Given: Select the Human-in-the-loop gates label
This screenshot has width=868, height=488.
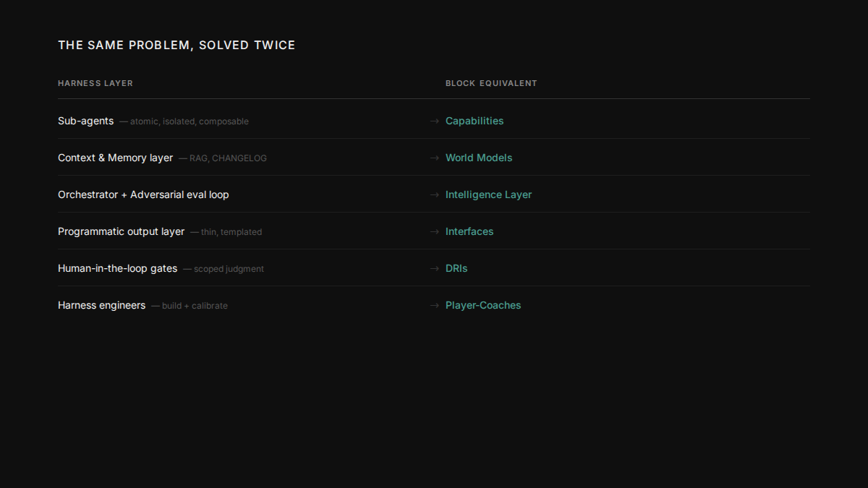Looking at the screenshot, I should [117, 268].
